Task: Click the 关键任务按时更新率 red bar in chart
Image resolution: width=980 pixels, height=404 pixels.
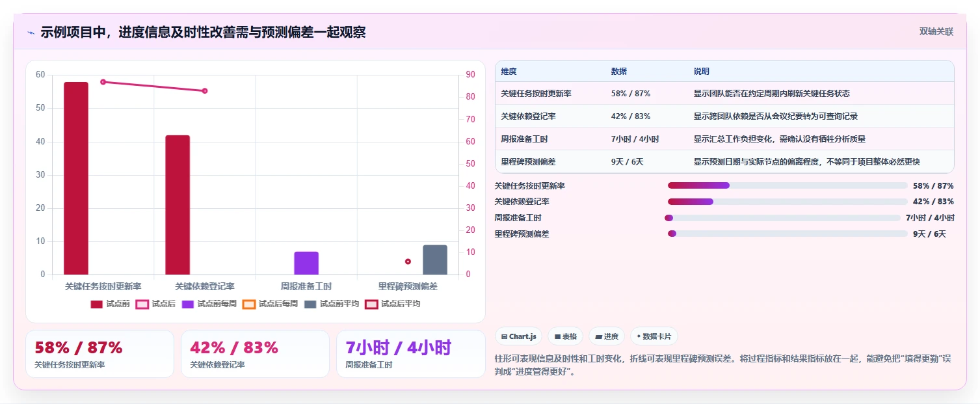Action: tap(76, 178)
